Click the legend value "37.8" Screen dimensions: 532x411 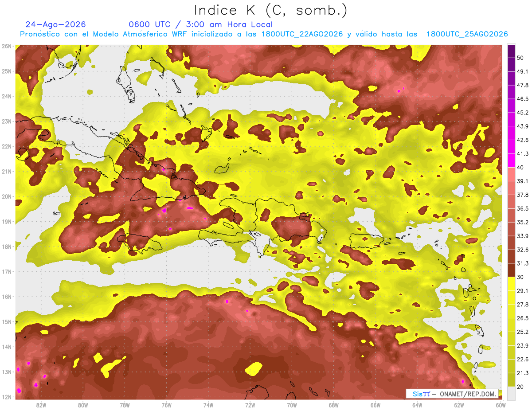coord(522,195)
